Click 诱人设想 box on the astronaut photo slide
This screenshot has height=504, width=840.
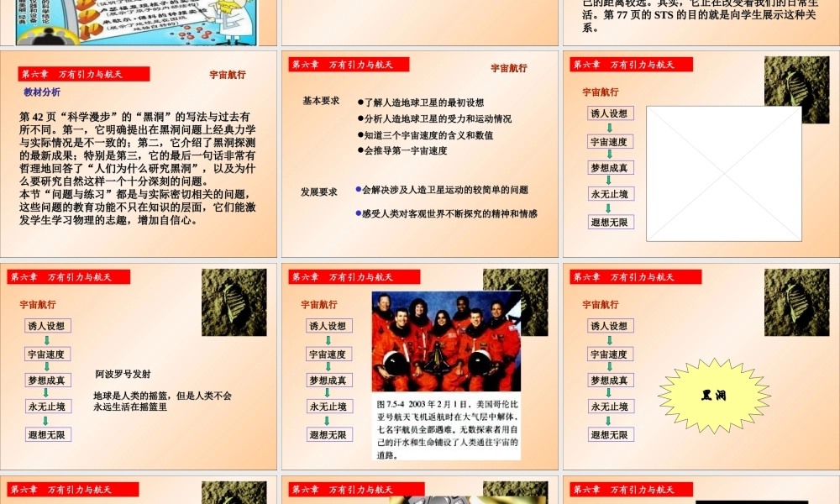(328, 326)
